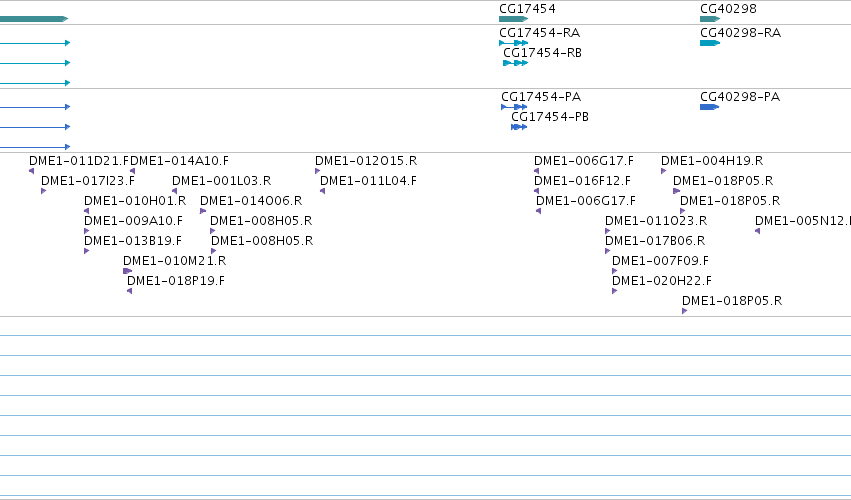Open DME1-010H01.R feature

pyautogui.click(x=135, y=201)
